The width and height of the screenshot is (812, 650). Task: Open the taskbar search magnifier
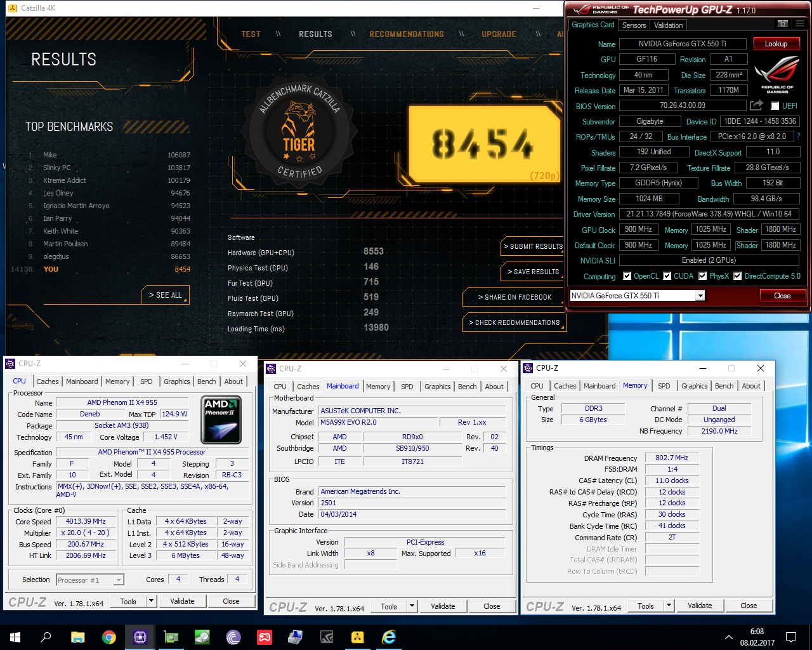click(46, 637)
